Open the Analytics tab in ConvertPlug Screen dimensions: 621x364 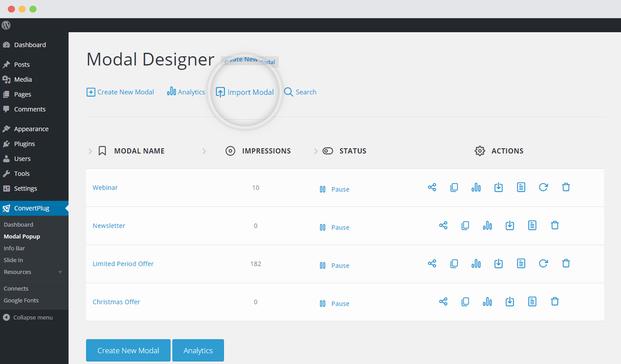pyautogui.click(x=186, y=92)
